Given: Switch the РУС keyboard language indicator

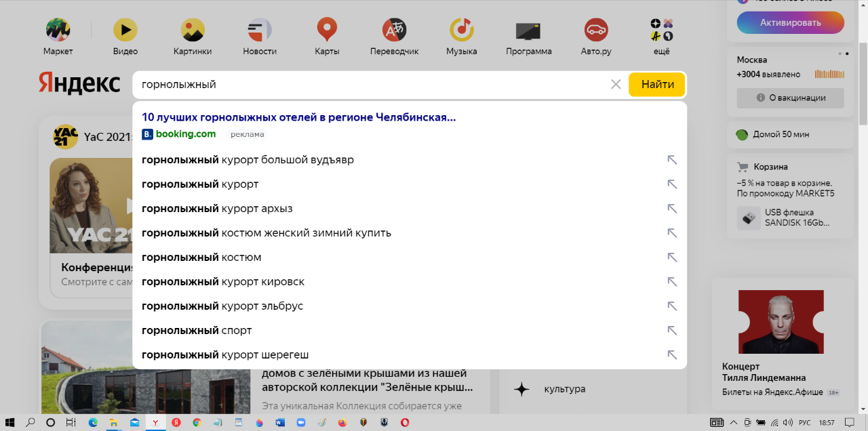Looking at the screenshot, I should pos(804,423).
